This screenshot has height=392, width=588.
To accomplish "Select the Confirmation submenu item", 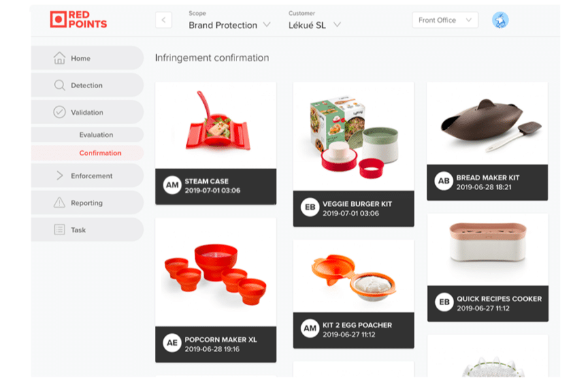I will (x=100, y=153).
